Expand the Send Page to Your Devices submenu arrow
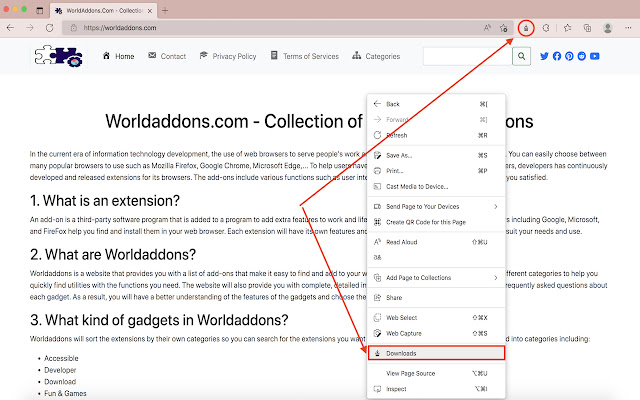This screenshot has height=400, width=640. (496, 207)
